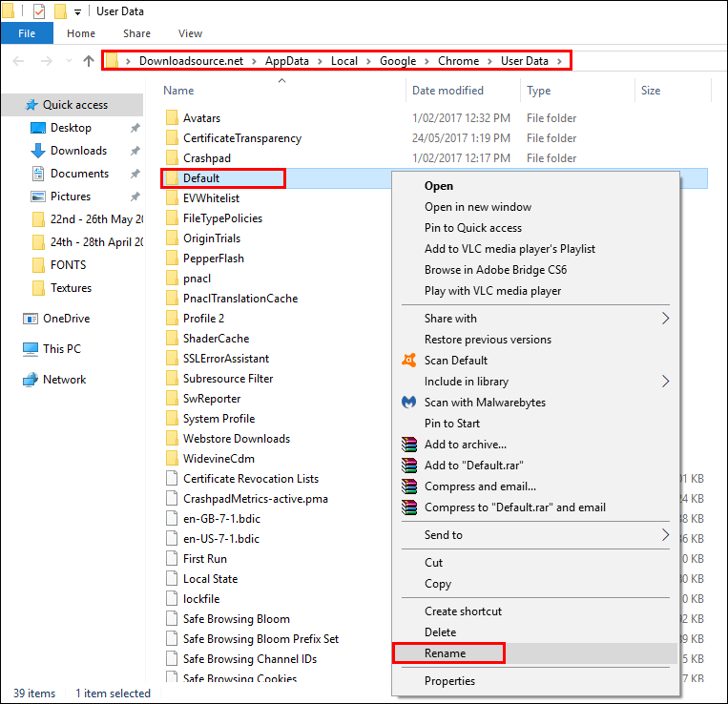The image size is (728, 704).
Task: Click Local in the address path
Action: [x=344, y=61]
